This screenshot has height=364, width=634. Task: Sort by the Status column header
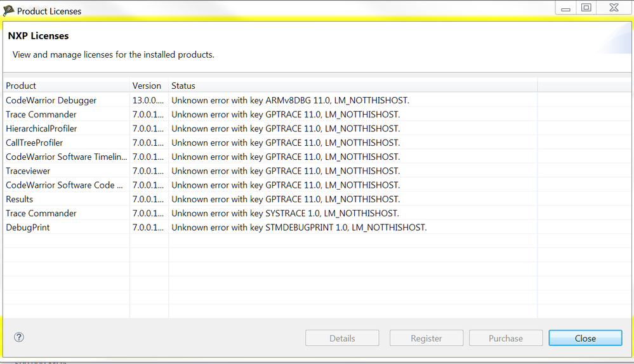(x=353, y=86)
